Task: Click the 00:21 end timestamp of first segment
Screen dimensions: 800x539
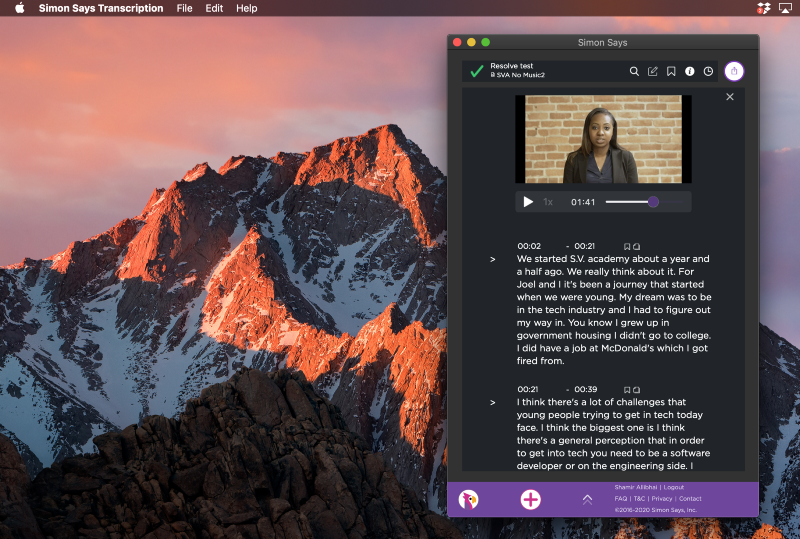Action: 585,246
